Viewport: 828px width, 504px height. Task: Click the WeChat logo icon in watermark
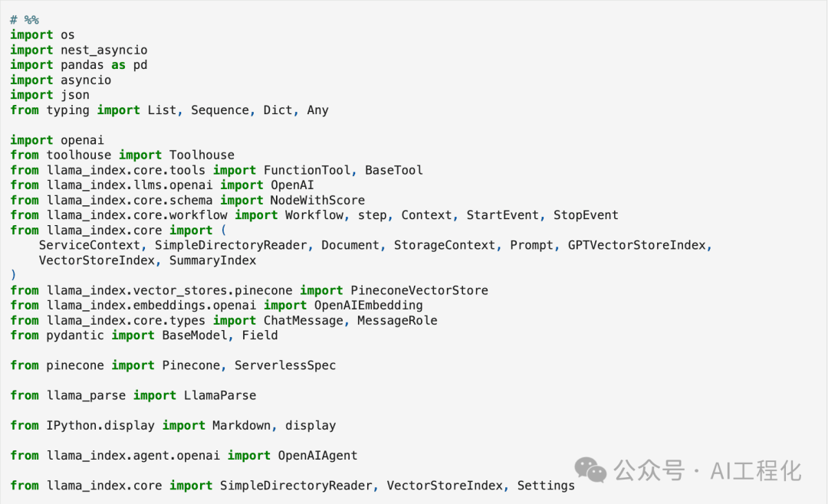pyautogui.click(x=590, y=470)
